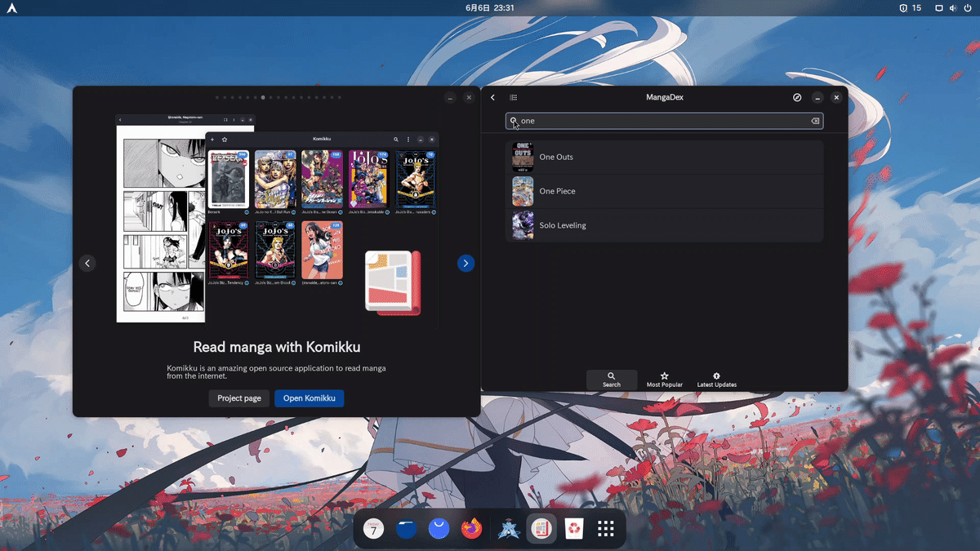Open the Trash in the dock
980x551 pixels.
point(574,529)
